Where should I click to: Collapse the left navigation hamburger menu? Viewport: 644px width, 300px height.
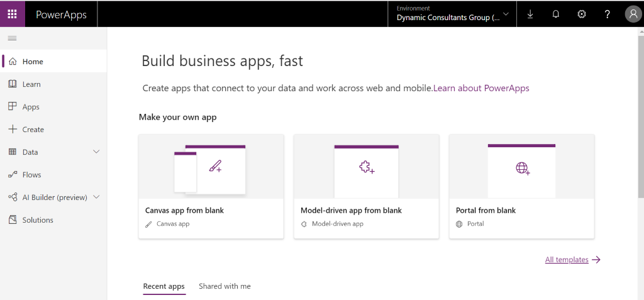13,38
